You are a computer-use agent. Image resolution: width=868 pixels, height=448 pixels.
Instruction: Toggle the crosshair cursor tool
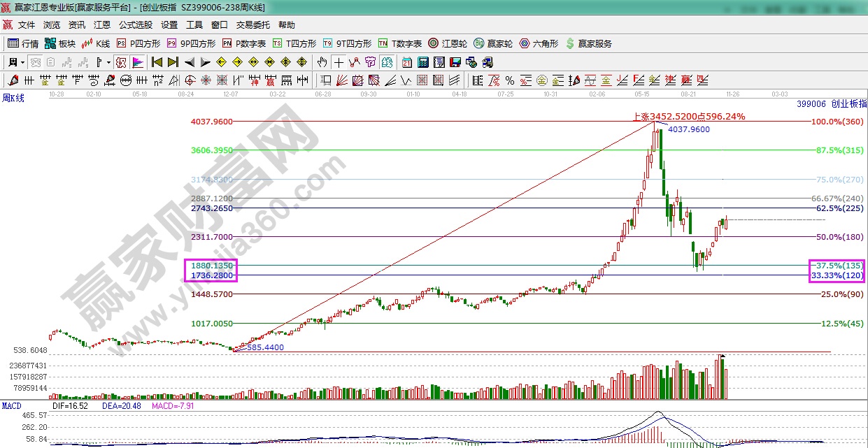point(338,62)
